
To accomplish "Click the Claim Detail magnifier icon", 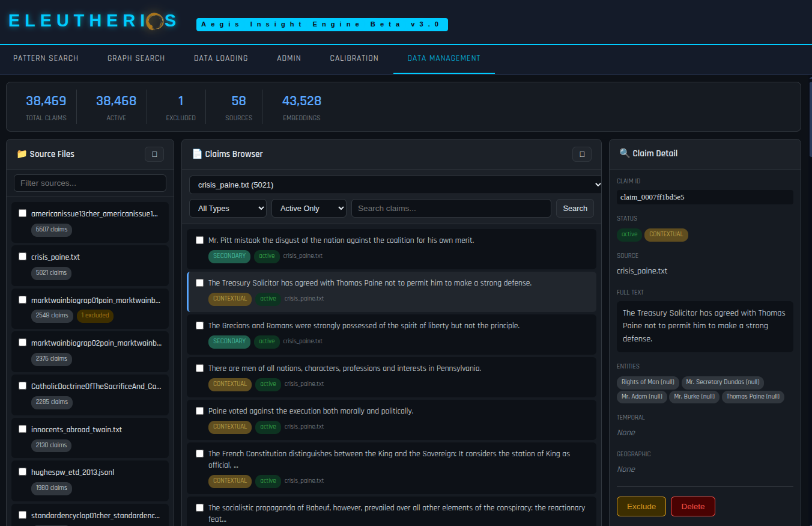I will (625, 153).
